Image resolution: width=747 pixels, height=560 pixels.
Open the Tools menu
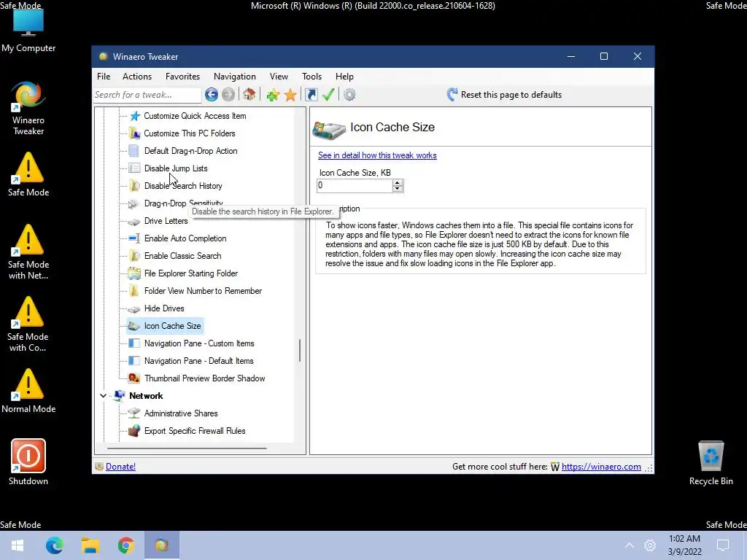click(x=311, y=76)
